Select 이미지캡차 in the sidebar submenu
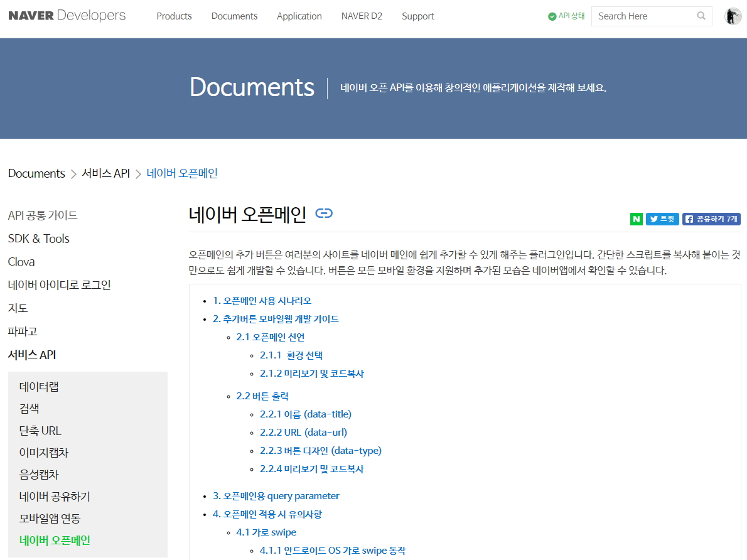The width and height of the screenshot is (747, 560). (x=44, y=453)
